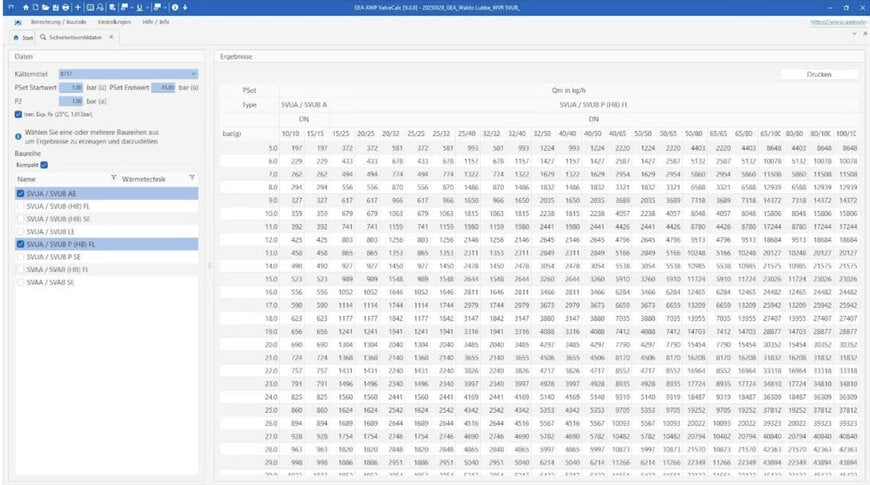Click the down arrow icon in title toolbar
870x485 pixels.
tap(185, 8)
